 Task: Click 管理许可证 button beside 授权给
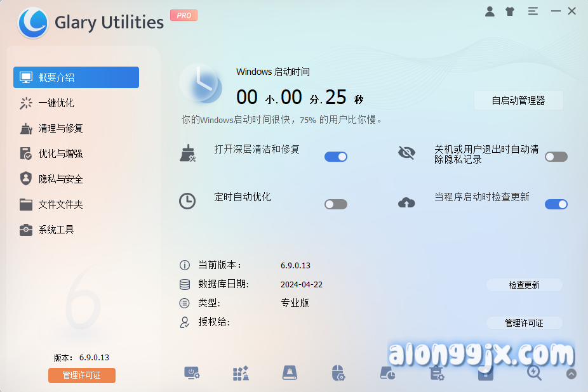point(525,323)
